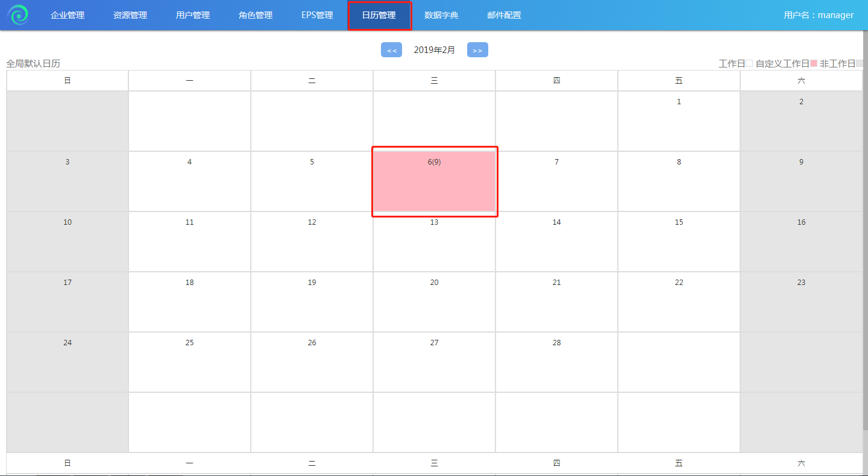Choose day 7 in the calendar
The height and width of the screenshot is (476, 868).
click(556, 181)
